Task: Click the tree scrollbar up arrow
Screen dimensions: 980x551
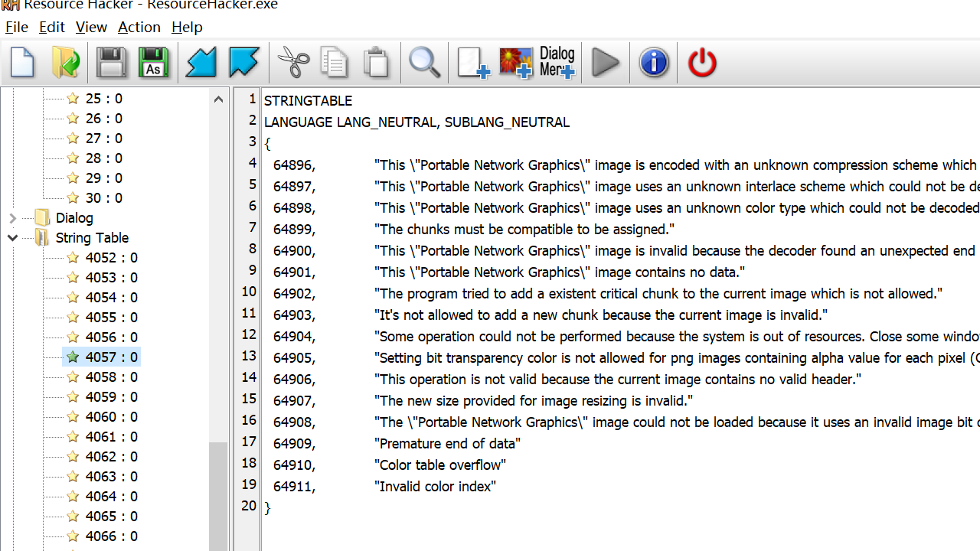Action: 218,99
